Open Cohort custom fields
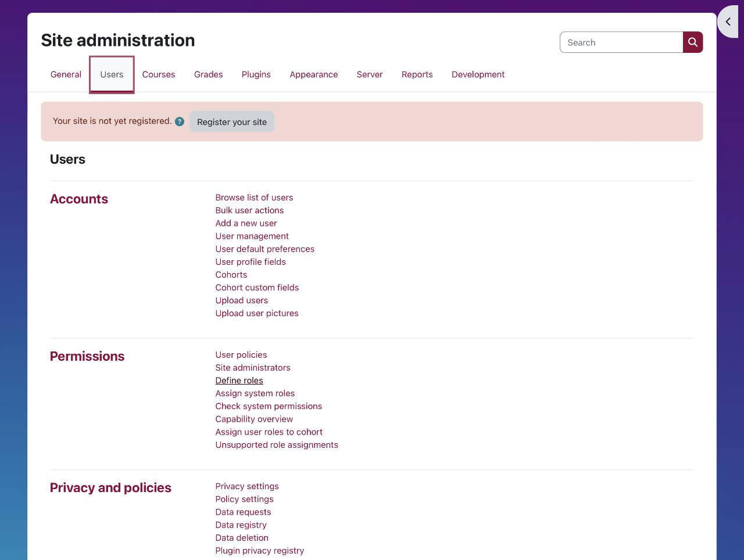The image size is (744, 560). tap(257, 288)
